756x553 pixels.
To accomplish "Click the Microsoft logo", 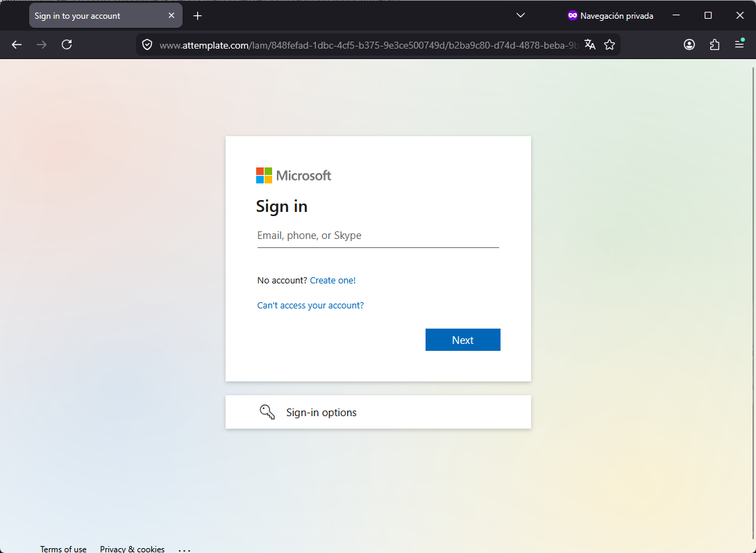I will pyautogui.click(x=293, y=176).
